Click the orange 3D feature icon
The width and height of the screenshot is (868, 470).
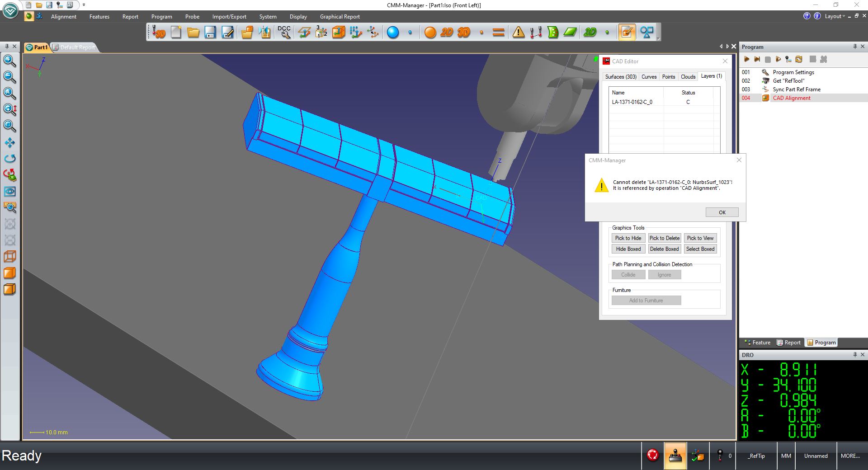(x=464, y=32)
